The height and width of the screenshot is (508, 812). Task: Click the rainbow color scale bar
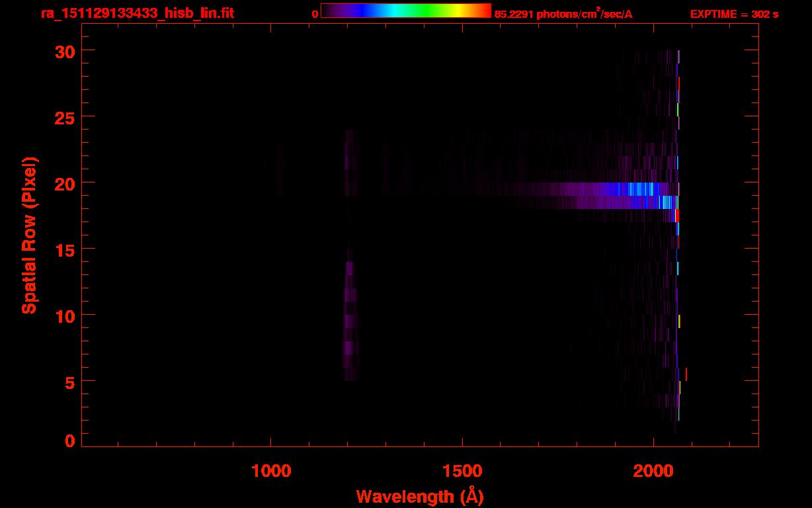[405, 11]
